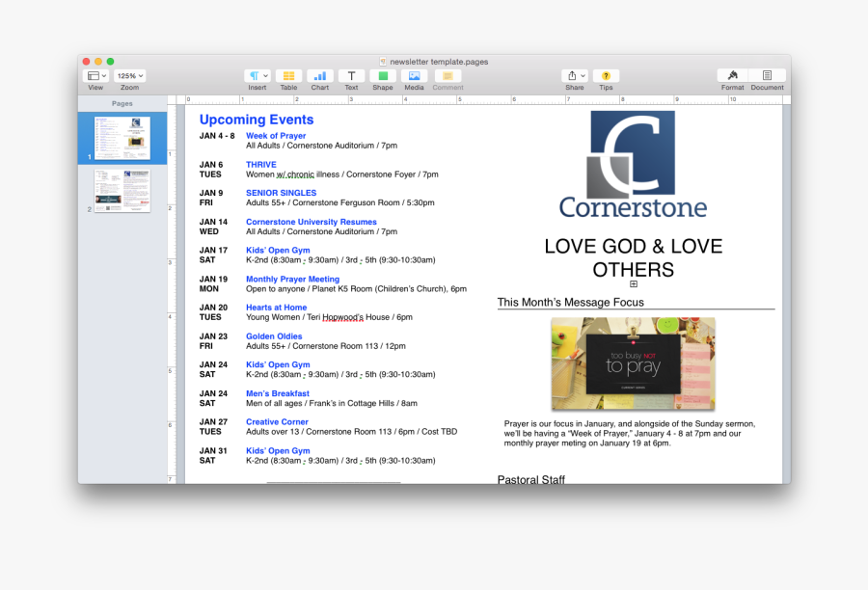This screenshot has width=868, height=590.
Task: Click Kids' Open Gym on JAN 31
Action: (278, 450)
